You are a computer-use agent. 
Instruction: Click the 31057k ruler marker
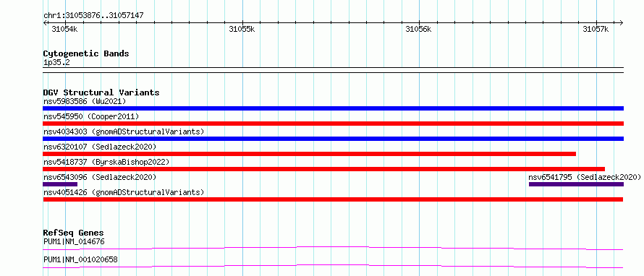click(x=596, y=29)
